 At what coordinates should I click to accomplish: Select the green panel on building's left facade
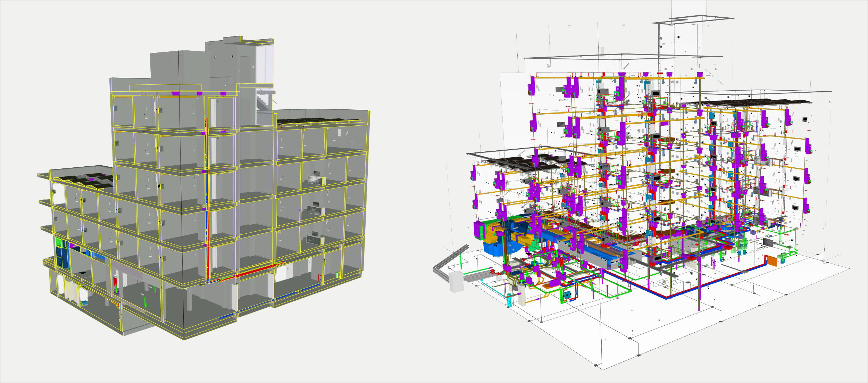tap(59, 242)
